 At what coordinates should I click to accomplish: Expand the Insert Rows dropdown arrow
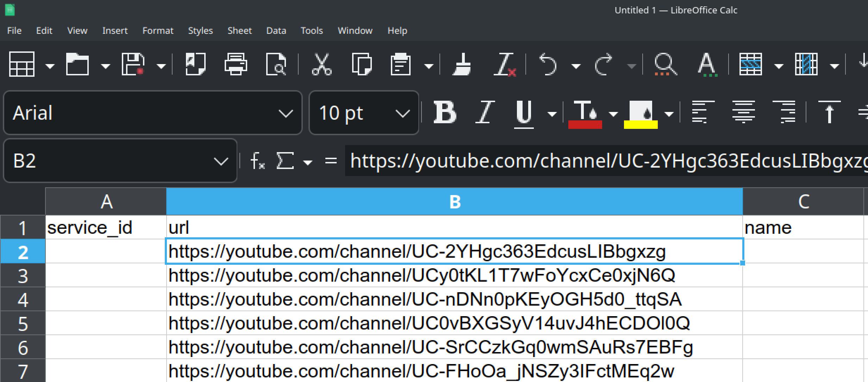tap(779, 66)
